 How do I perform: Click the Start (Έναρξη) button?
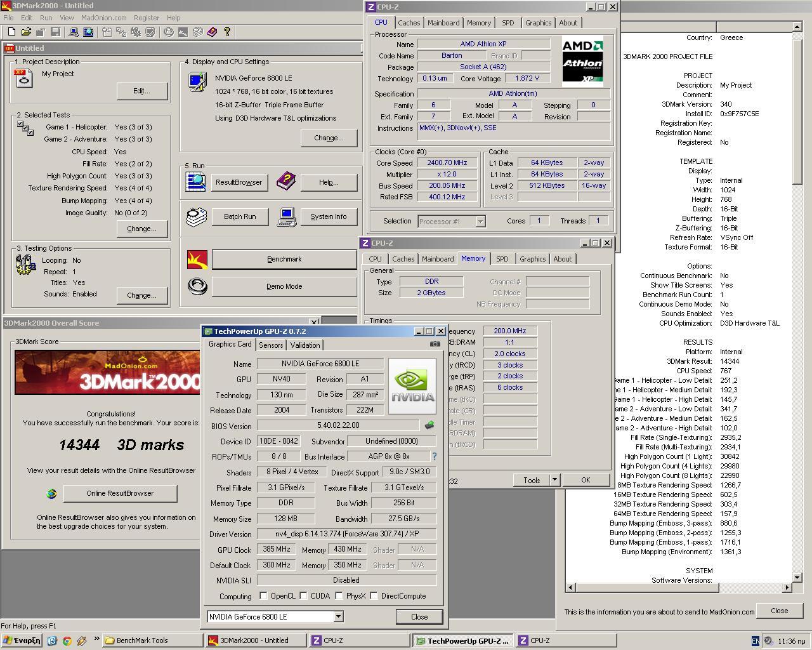pos(21,640)
